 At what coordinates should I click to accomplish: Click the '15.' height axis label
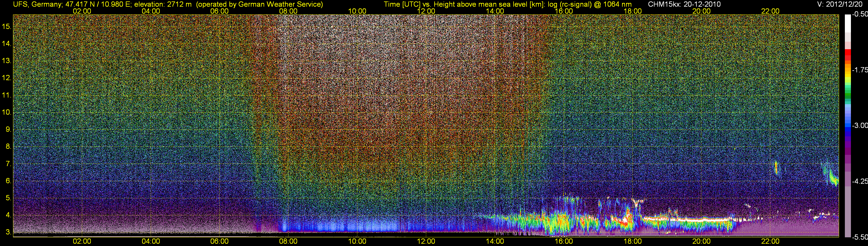(x=7, y=26)
